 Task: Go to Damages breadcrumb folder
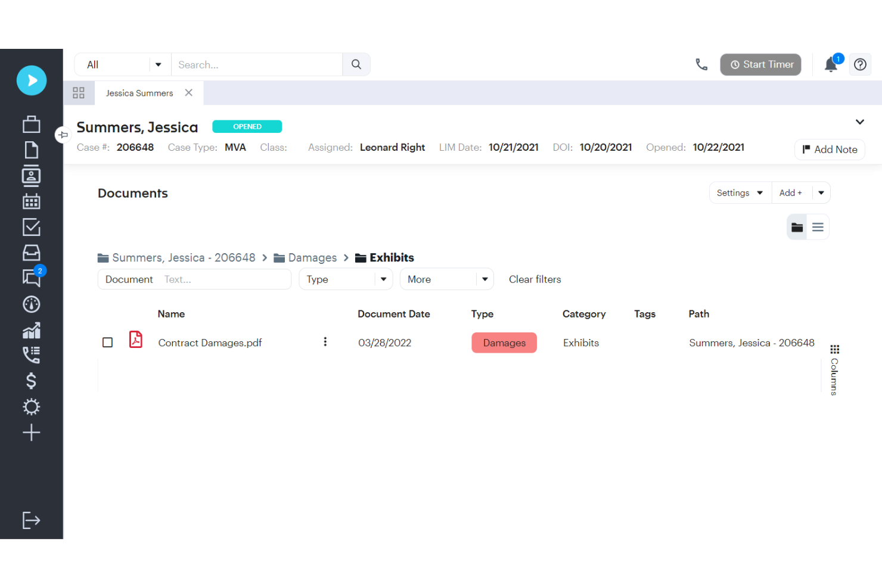pyautogui.click(x=305, y=258)
